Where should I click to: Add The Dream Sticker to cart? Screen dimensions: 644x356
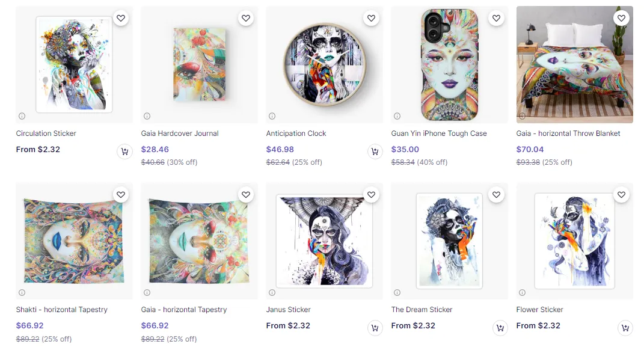(x=500, y=328)
